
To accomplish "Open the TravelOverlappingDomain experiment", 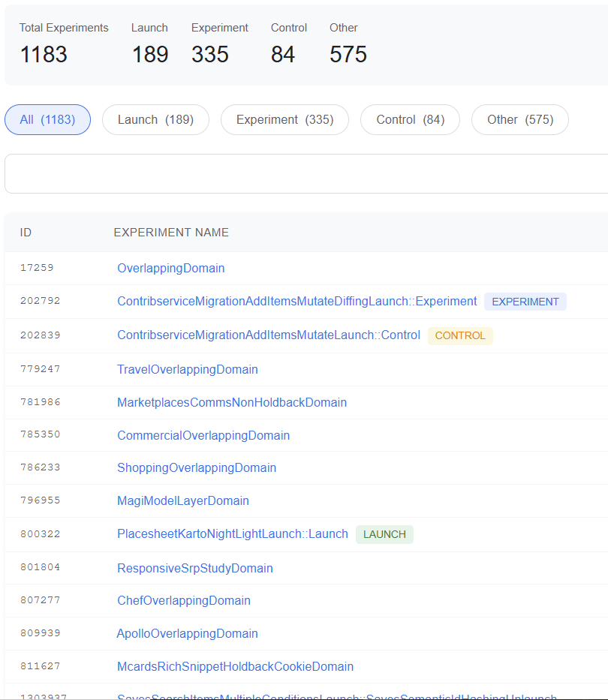I will pyautogui.click(x=188, y=369).
